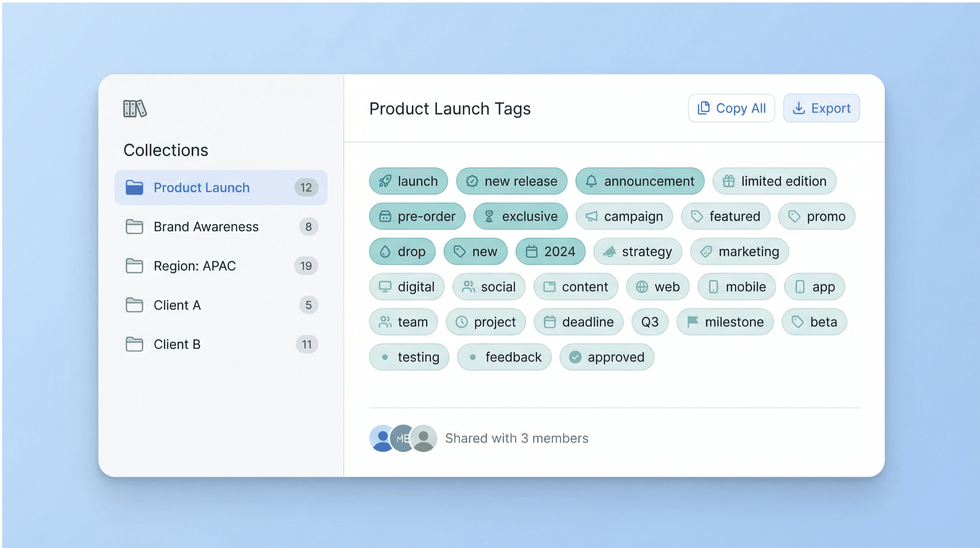
Task: Click the library books logo icon
Action: point(135,109)
